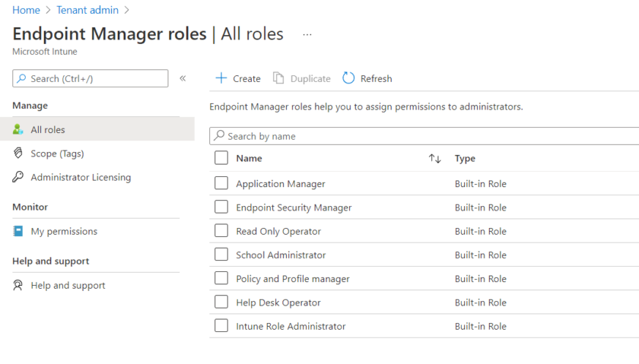Check the Read Only Operator checkbox
639x364 pixels.
pyautogui.click(x=221, y=231)
